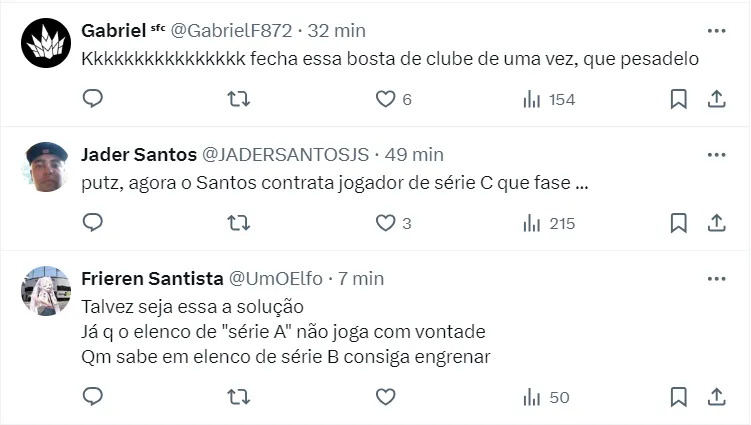Open more menu on Jader Santos' tweet
The height and width of the screenshot is (425, 751).
[716, 154]
